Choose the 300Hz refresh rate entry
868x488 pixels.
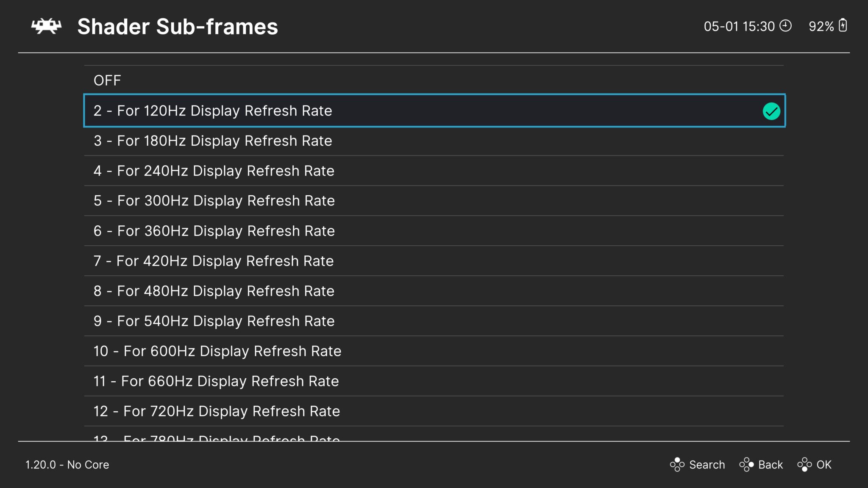click(214, 201)
